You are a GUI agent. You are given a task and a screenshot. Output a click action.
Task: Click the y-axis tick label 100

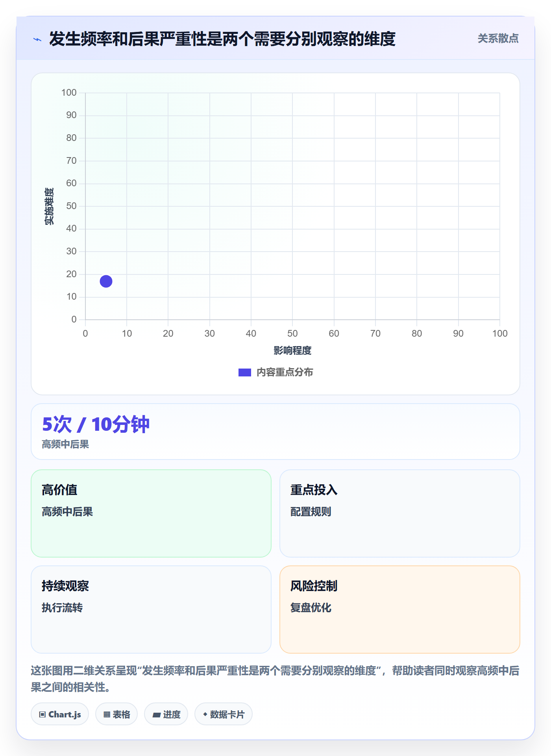tap(69, 93)
